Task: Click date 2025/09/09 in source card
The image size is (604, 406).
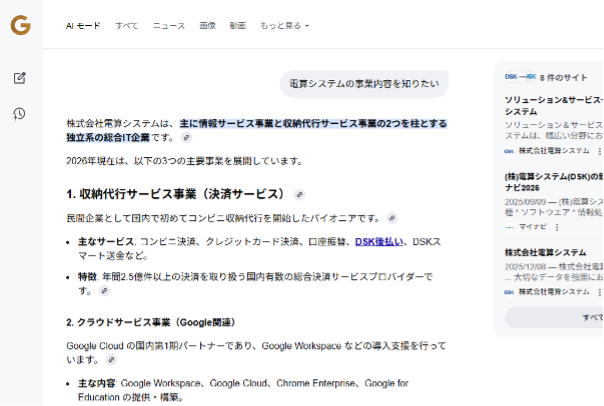Action: pos(523,202)
